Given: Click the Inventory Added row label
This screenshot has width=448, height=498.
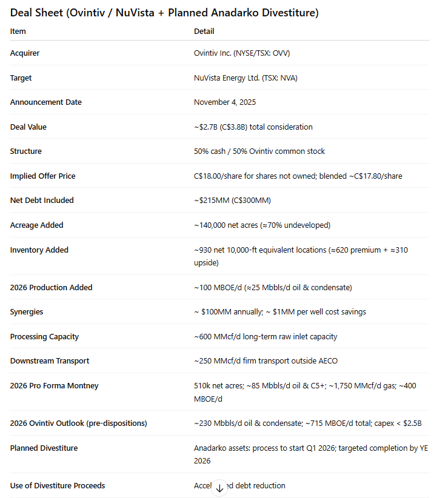Looking at the screenshot, I should (x=39, y=250).
